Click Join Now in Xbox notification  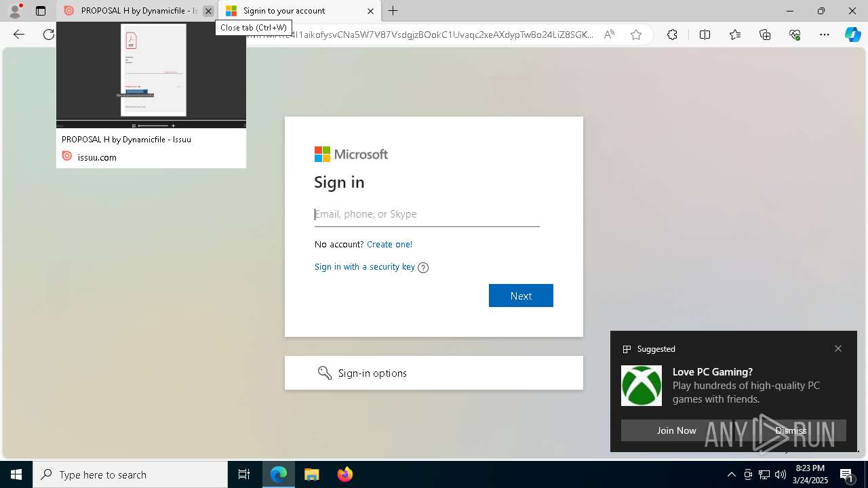[677, 430]
